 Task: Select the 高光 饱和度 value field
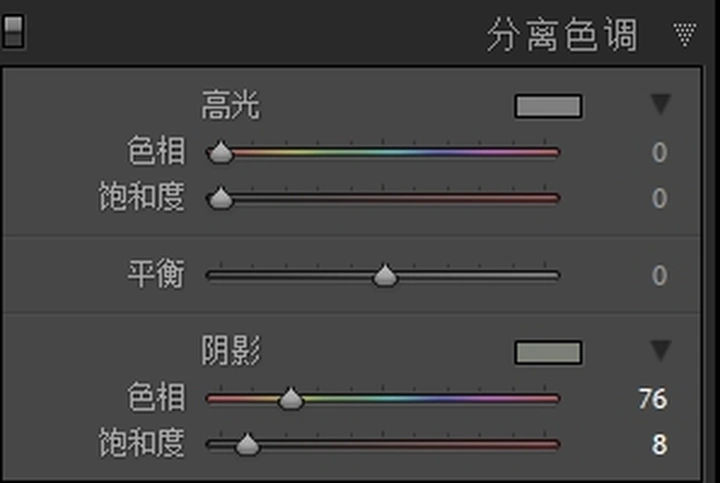click(659, 198)
